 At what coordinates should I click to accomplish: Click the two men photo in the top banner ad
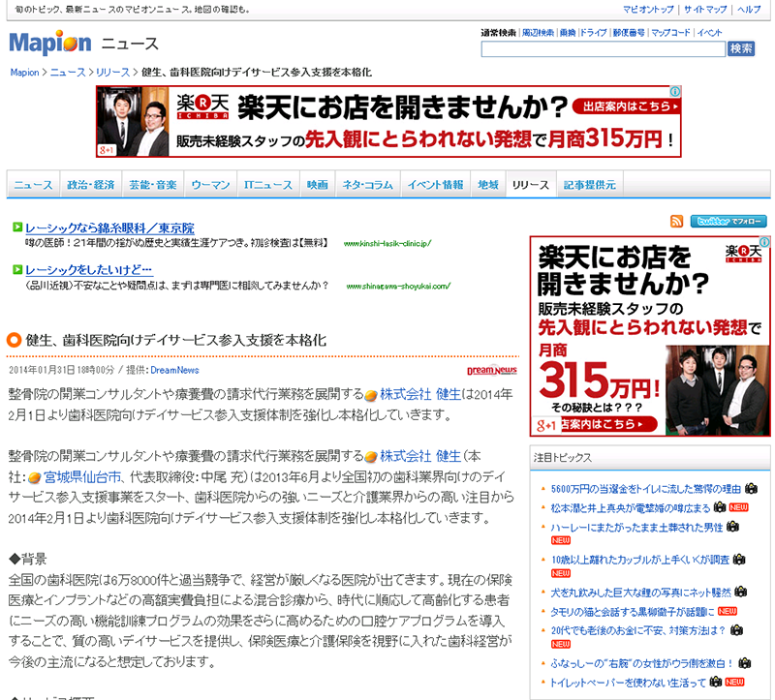click(x=133, y=122)
